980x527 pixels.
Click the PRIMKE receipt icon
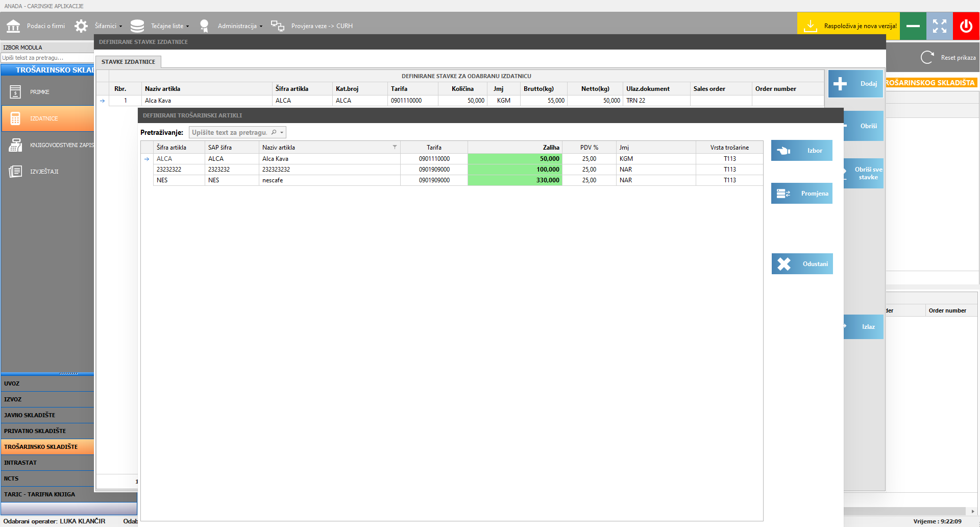(15, 92)
